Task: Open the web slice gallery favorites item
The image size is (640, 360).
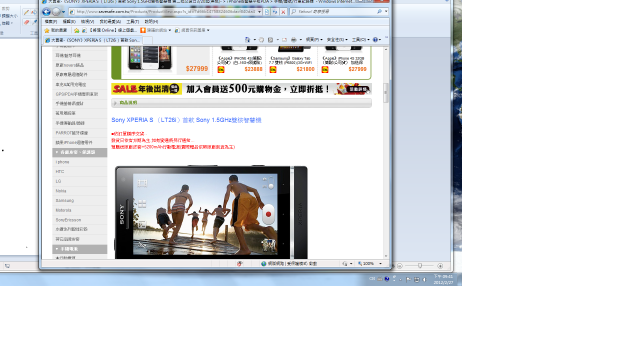Action: pyautogui.click(x=192, y=31)
